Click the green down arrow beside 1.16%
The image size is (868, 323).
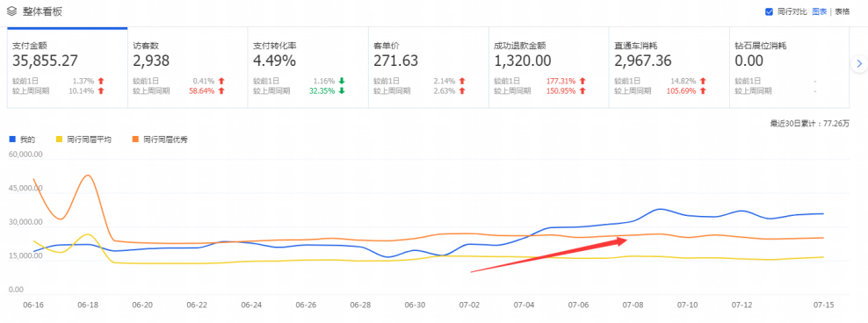342,81
